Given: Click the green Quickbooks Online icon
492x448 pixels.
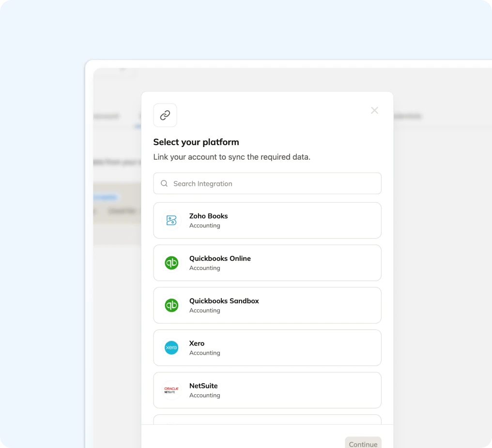Looking at the screenshot, I should pyautogui.click(x=171, y=263).
